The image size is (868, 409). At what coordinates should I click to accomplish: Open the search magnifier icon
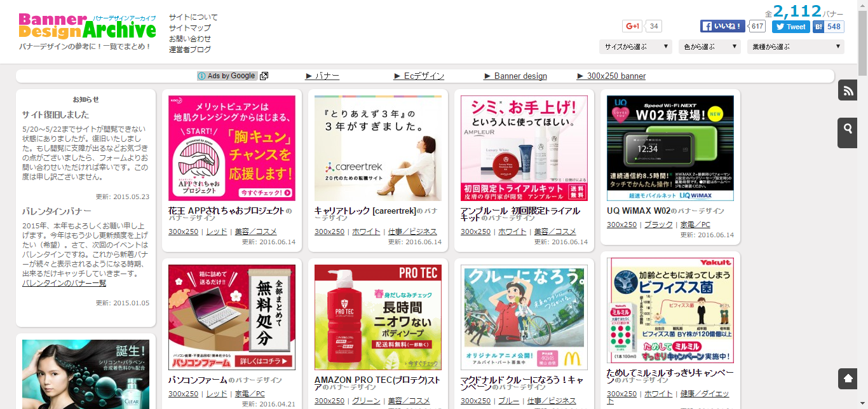coord(848,129)
